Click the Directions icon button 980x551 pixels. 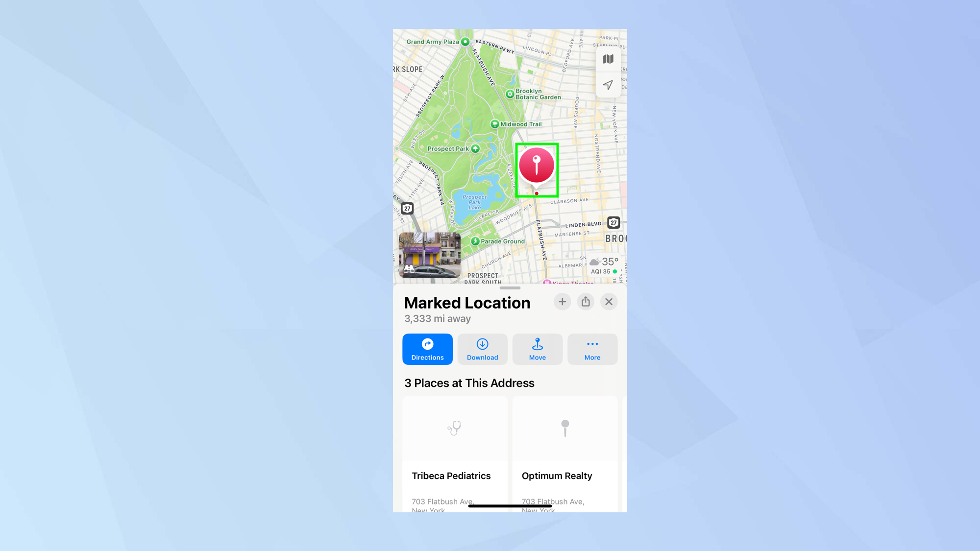tap(427, 349)
